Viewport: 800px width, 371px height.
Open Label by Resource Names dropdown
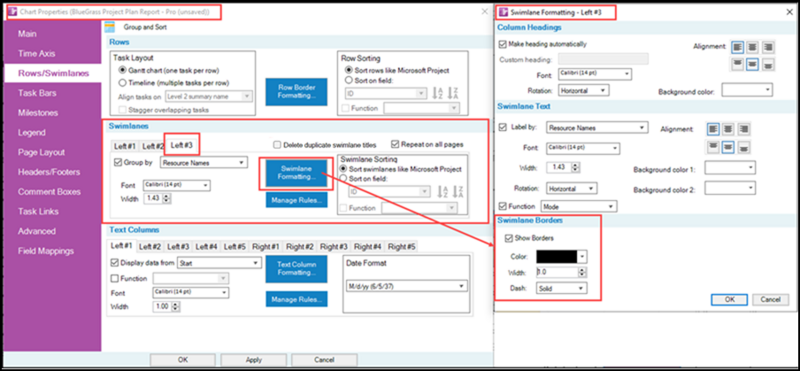597,127
